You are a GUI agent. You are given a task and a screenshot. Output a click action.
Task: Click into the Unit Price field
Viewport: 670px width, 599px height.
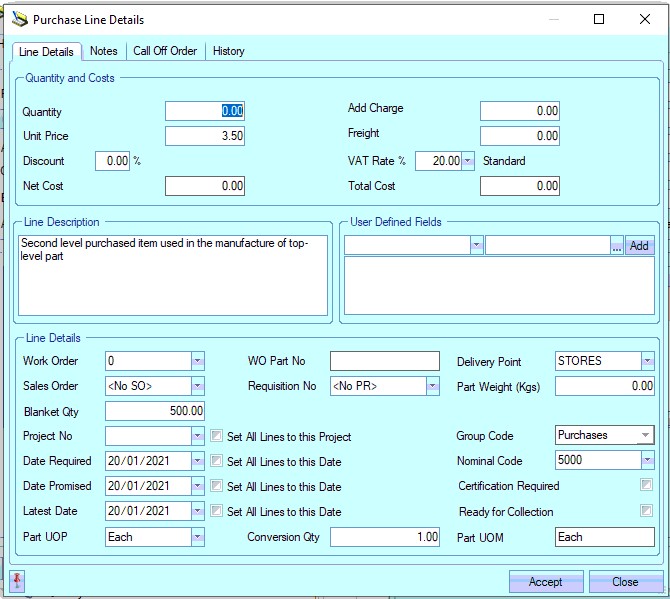pyautogui.click(x=205, y=136)
